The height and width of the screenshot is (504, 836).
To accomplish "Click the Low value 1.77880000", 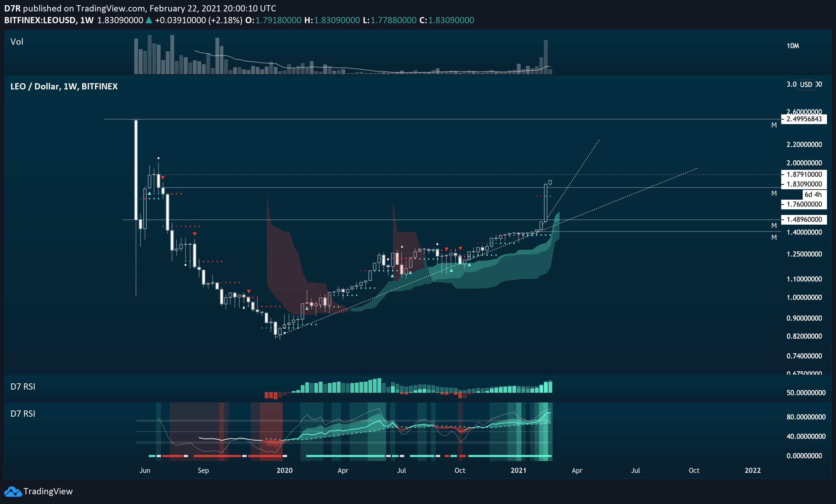I will [x=393, y=20].
